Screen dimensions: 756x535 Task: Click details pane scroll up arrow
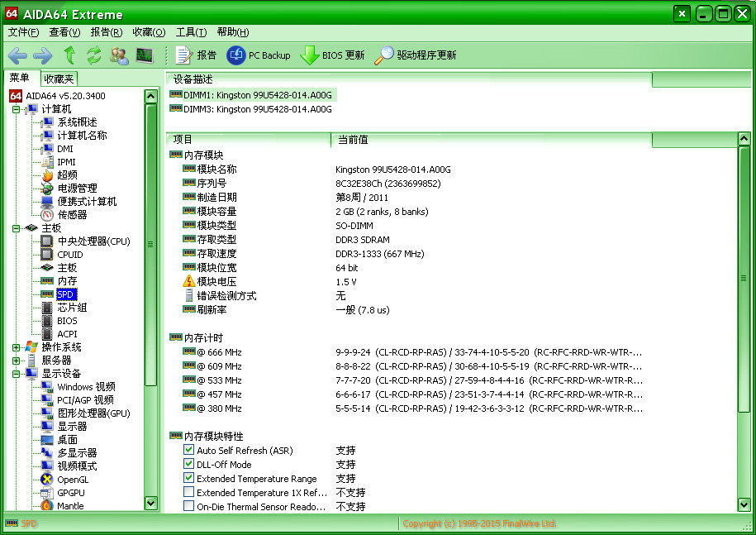[x=744, y=139]
